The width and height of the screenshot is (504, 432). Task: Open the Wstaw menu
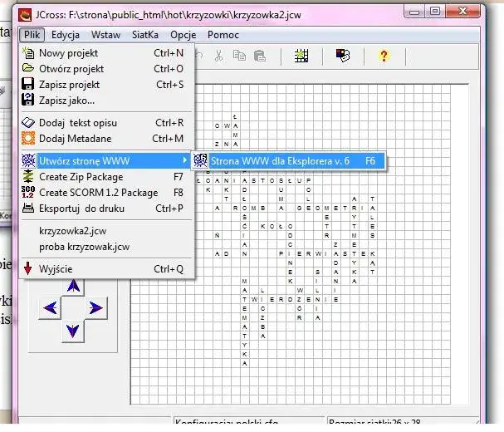[x=105, y=35]
